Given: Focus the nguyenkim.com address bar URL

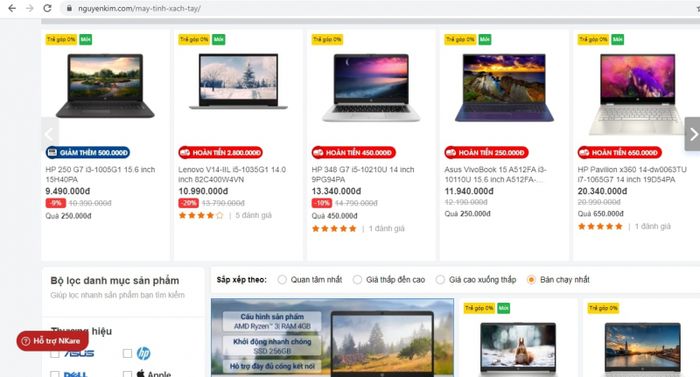Looking at the screenshot, I should pyautogui.click(x=139, y=8).
